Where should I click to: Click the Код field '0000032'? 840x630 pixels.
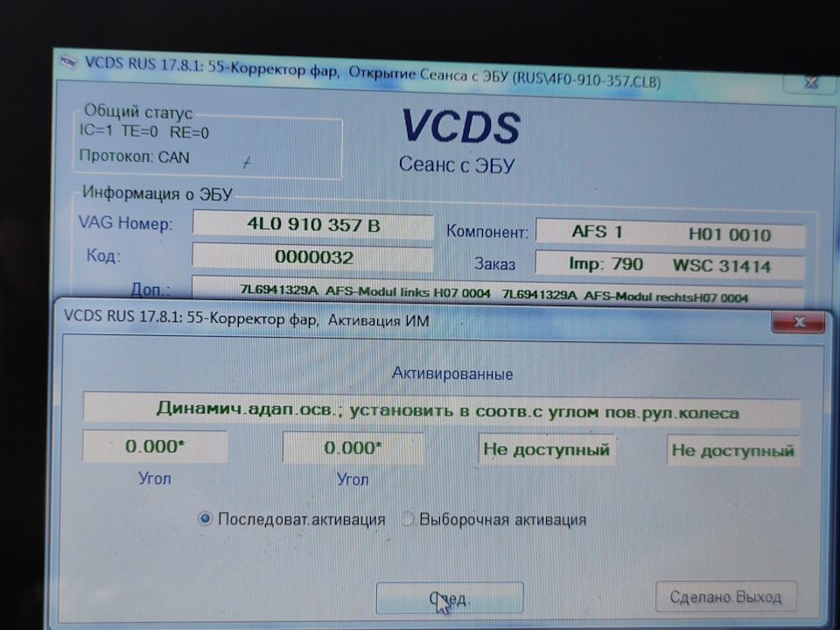tap(313, 257)
